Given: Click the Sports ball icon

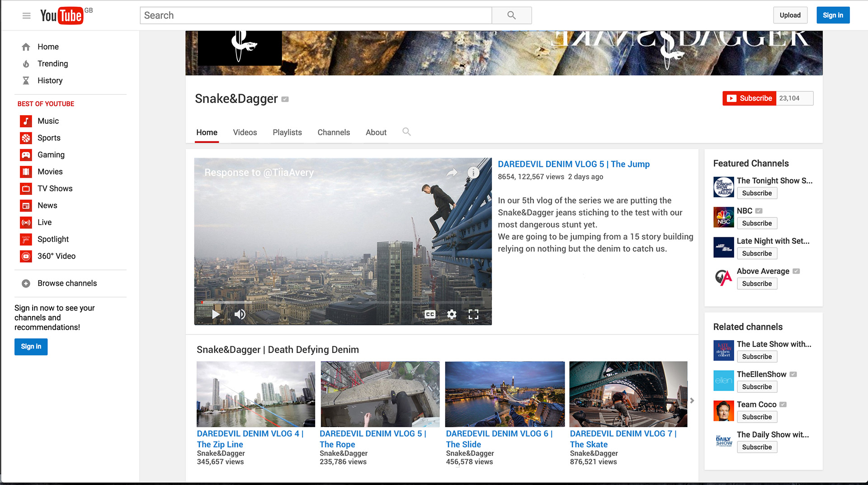Looking at the screenshot, I should pos(26,138).
